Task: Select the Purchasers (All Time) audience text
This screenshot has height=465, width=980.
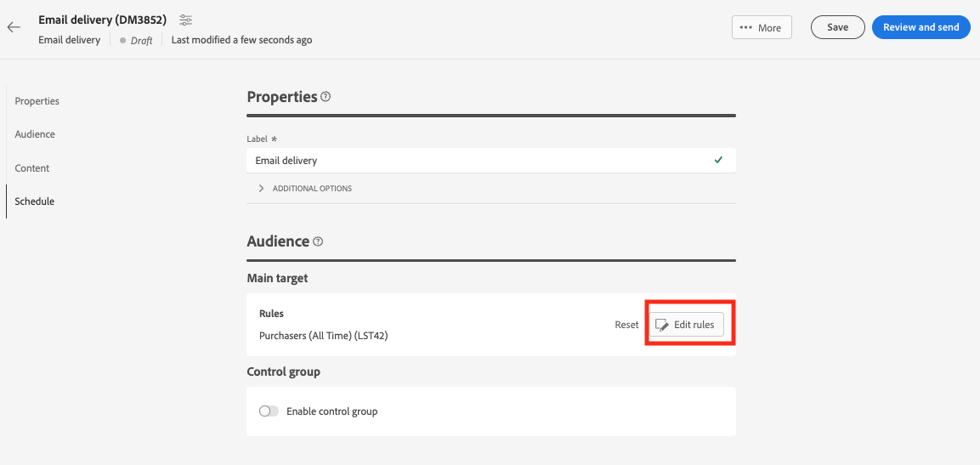Action: point(323,336)
